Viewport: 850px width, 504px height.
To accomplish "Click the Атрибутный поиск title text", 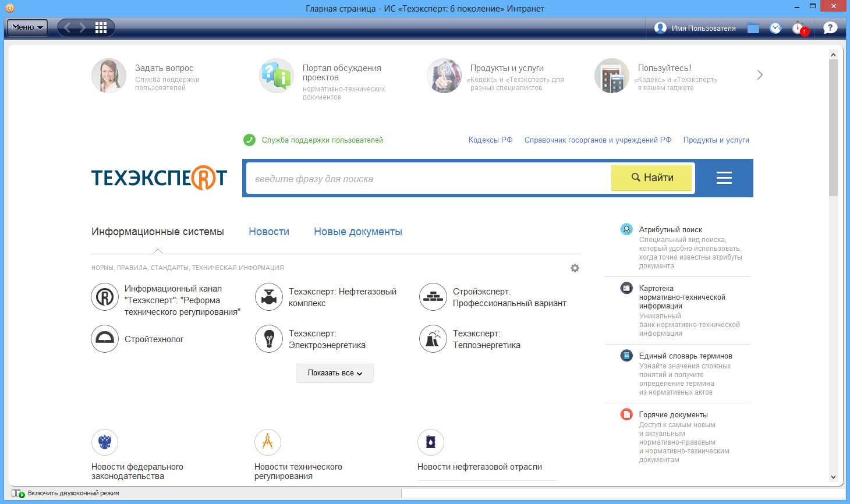I will (671, 229).
